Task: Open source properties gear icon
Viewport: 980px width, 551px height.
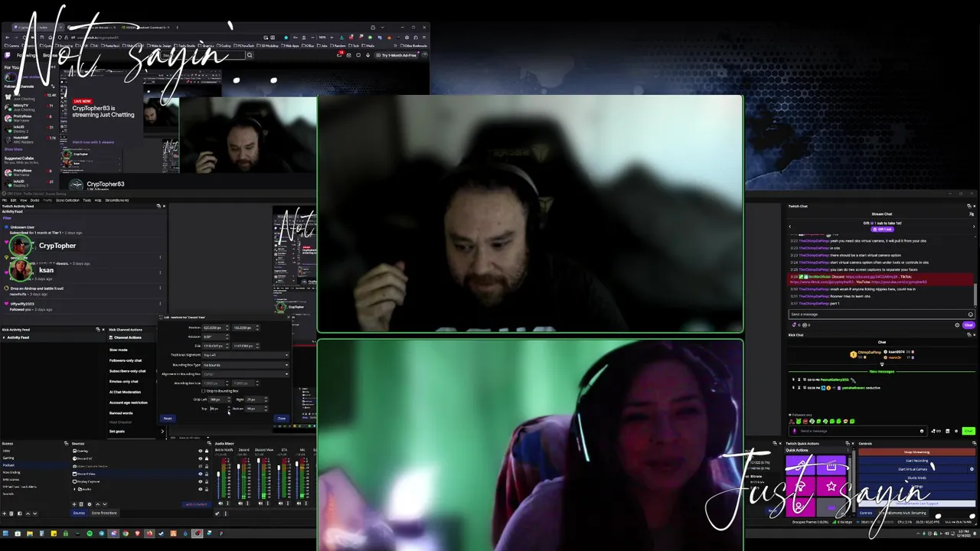Action: point(90,504)
